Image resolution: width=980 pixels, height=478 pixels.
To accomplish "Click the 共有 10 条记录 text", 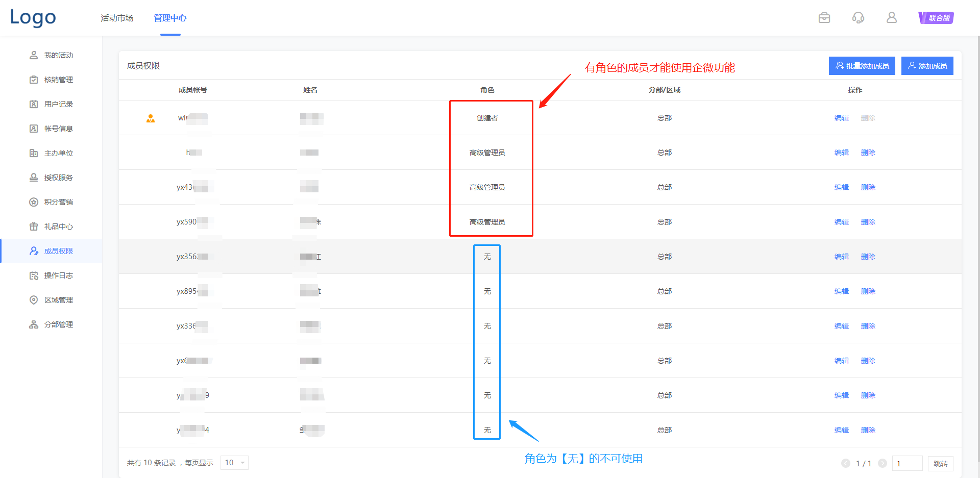I will 151,463.
